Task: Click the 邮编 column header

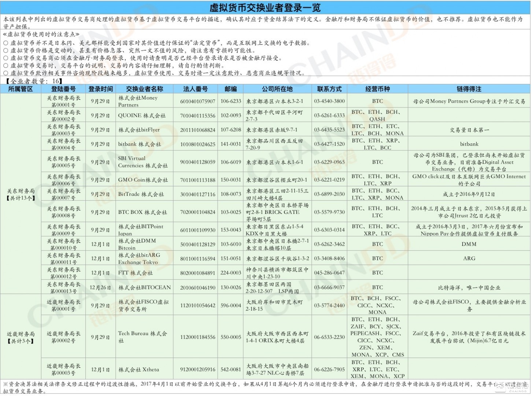Action: (x=231, y=89)
